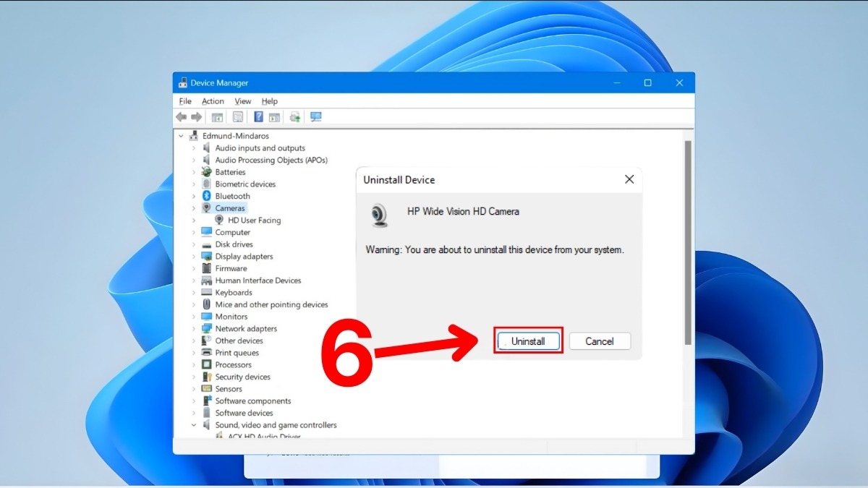This screenshot has width=868, height=488.
Task: Click the blue Help question mark icon
Action: click(x=258, y=117)
